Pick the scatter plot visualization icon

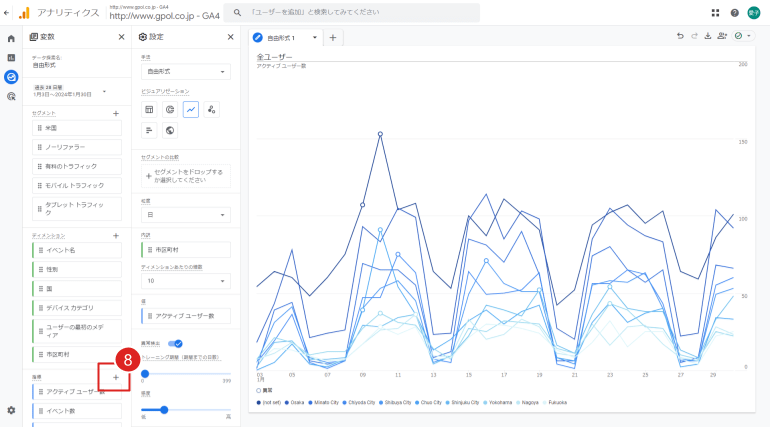tap(212, 110)
